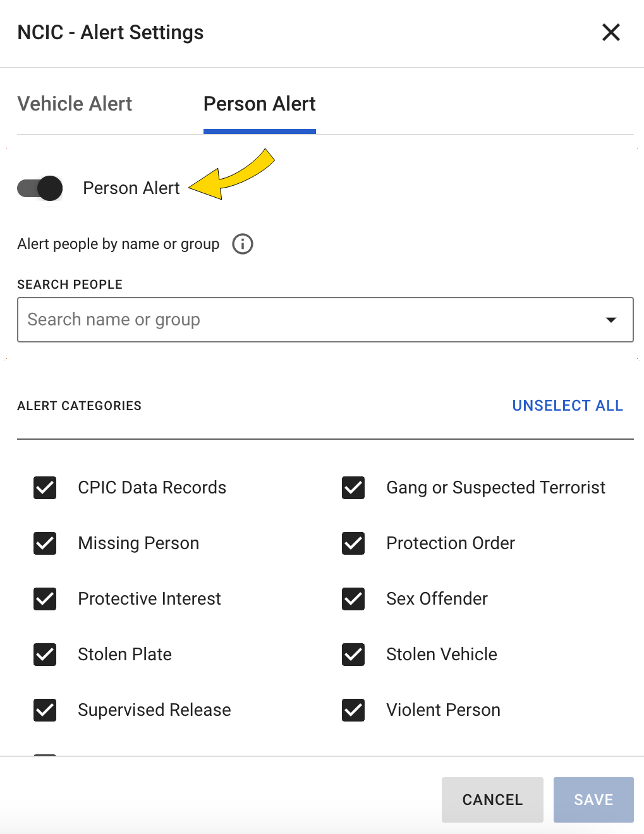Image resolution: width=644 pixels, height=834 pixels.
Task: Switch to the Vehicle Alert tab
Action: (x=75, y=104)
